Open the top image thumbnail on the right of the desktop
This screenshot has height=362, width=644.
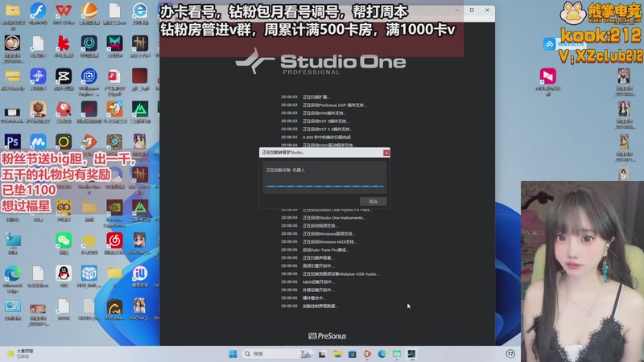click(x=624, y=76)
